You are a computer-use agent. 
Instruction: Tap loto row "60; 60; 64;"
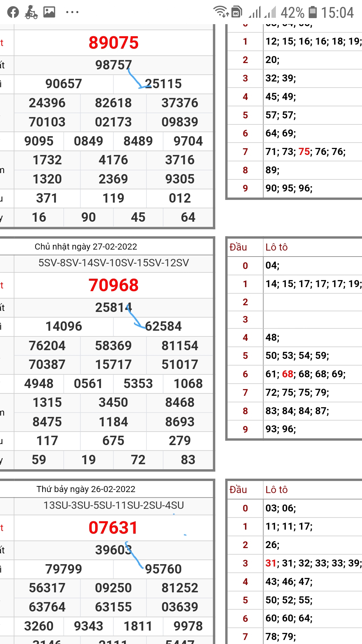tap(289, 619)
